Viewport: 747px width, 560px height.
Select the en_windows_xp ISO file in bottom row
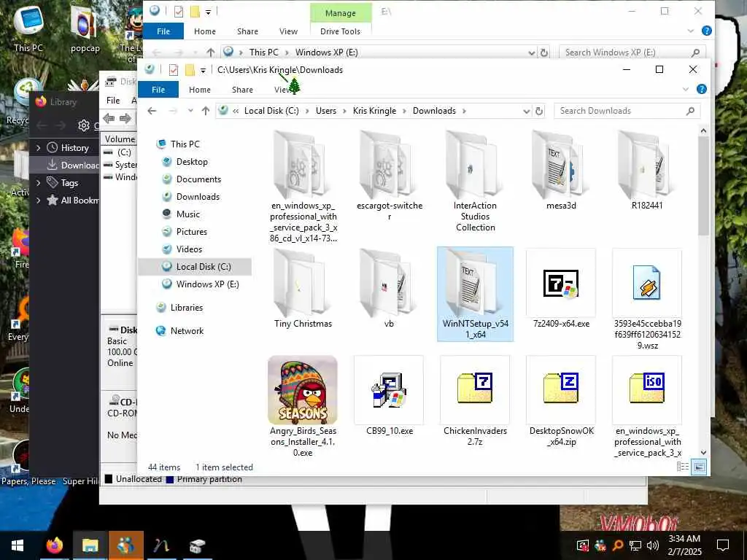tap(647, 406)
